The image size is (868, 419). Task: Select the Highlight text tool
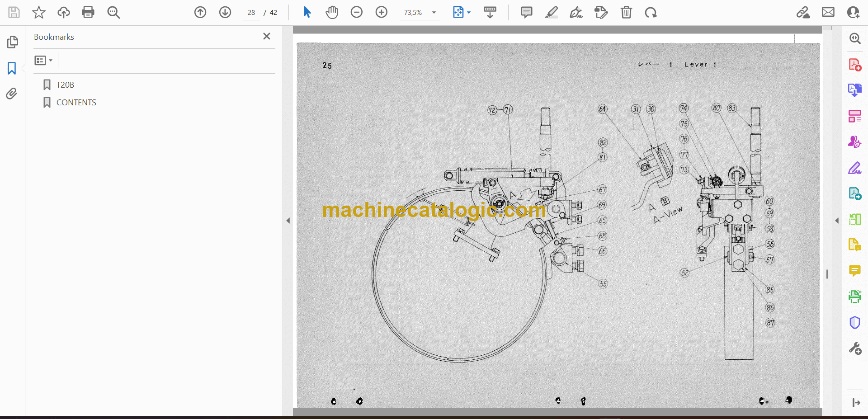tap(552, 12)
